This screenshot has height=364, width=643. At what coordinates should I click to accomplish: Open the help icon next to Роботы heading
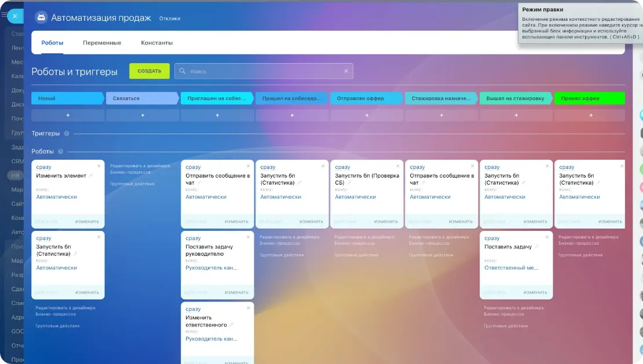[x=60, y=152]
